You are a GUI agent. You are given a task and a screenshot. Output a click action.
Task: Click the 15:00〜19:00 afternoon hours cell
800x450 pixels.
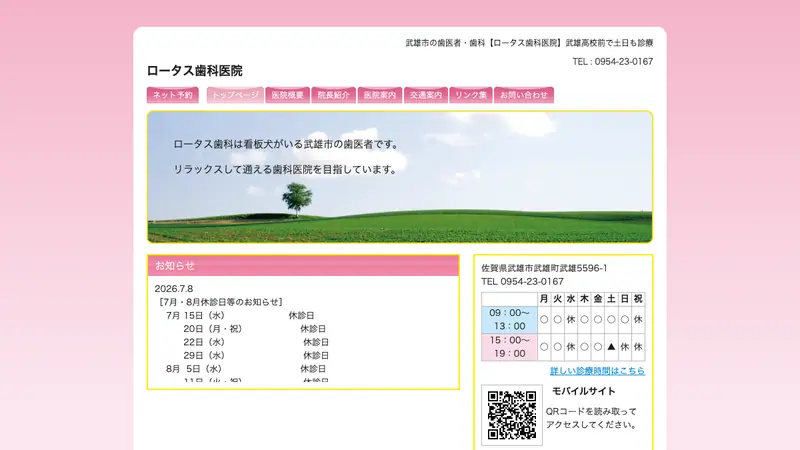pyautogui.click(x=509, y=347)
